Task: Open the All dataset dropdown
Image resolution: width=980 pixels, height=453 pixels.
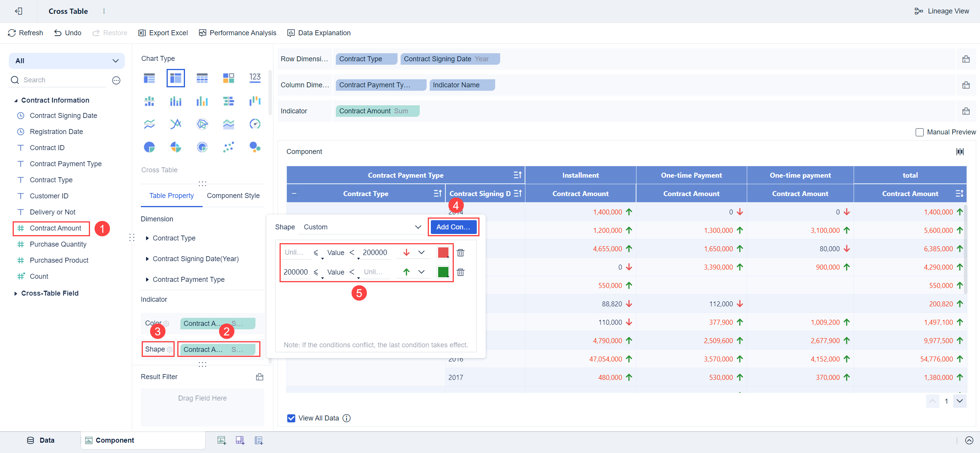Action: 67,61
